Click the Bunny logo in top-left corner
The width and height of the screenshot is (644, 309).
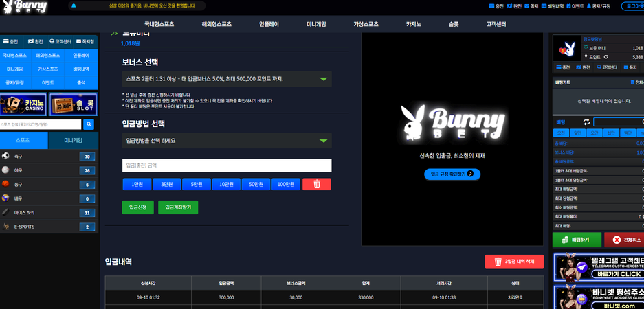click(24, 7)
